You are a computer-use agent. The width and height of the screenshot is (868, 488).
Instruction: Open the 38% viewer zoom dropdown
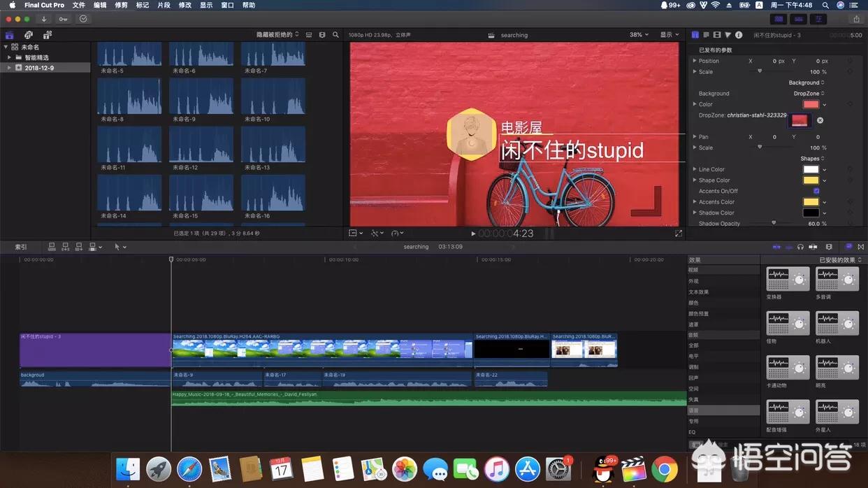coord(639,35)
